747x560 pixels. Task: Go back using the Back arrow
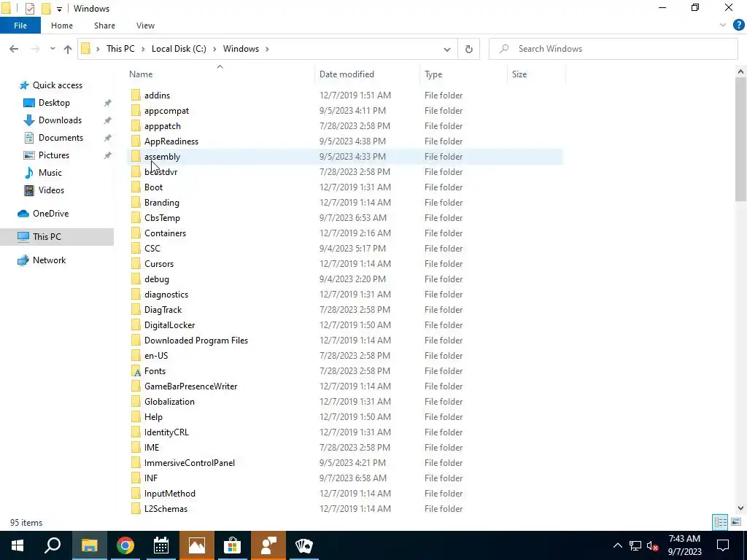pyautogui.click(x=14, y=49)
